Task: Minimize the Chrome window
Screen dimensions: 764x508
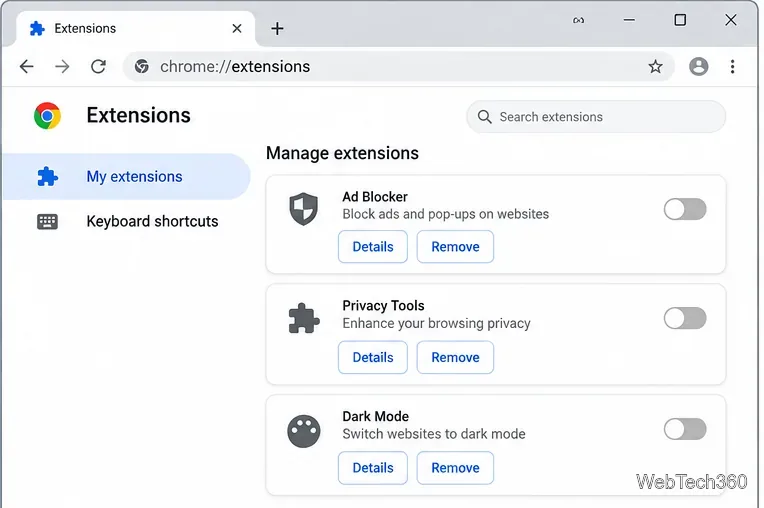Action: click(629, 20)
